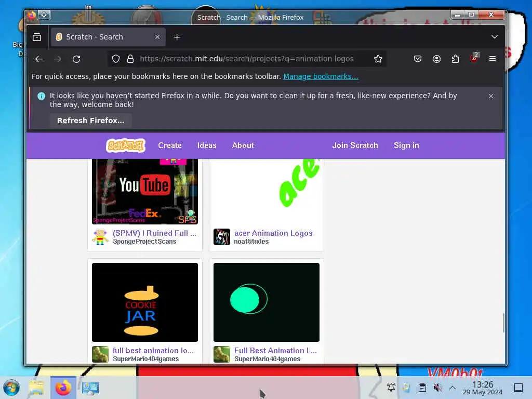
Task: Click the window menu icon in title bar
Action: (44, 15)
